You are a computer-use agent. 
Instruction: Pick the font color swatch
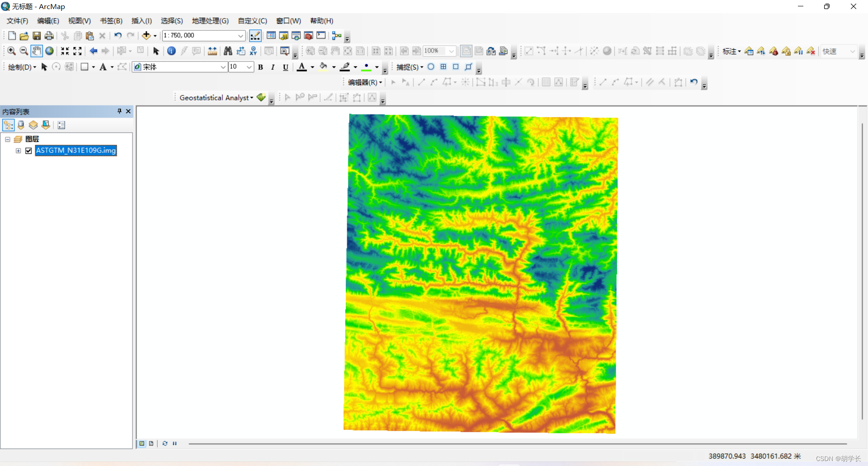302,67
